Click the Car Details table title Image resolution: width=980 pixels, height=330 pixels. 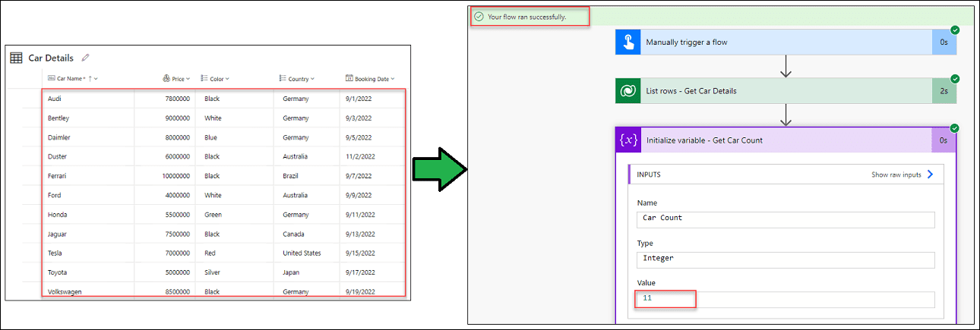51,58
